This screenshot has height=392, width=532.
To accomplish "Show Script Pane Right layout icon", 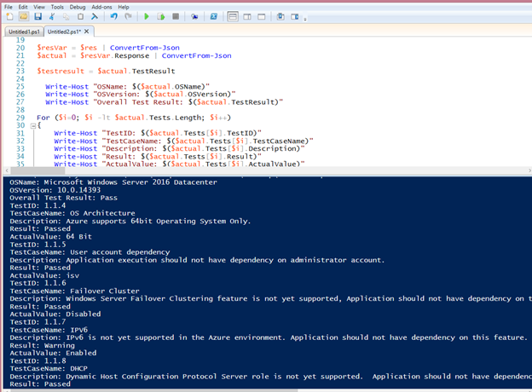I will [x=247, y=16].
